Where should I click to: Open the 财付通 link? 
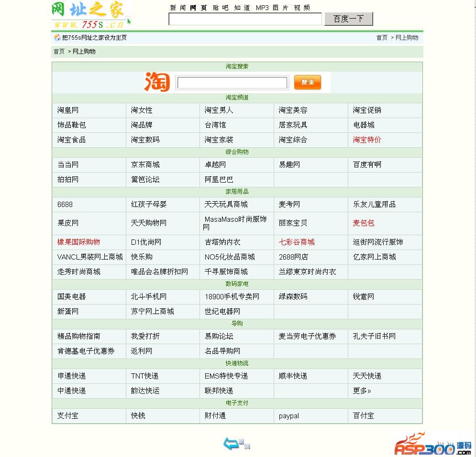[215, 416]
